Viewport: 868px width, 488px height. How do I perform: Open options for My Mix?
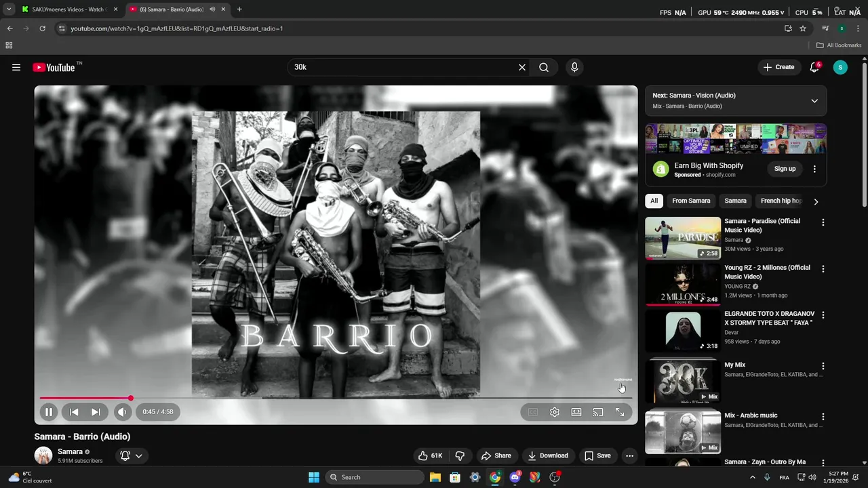pos(823,366)
